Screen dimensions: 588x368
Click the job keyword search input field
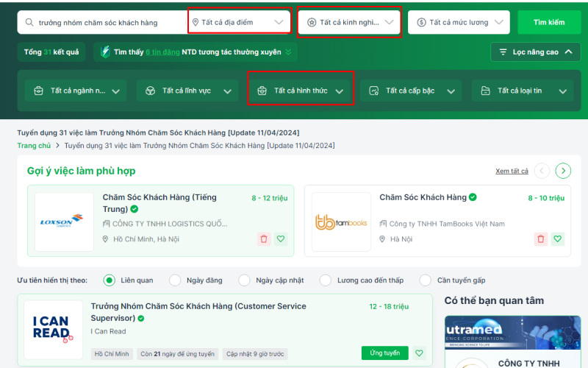109,23
